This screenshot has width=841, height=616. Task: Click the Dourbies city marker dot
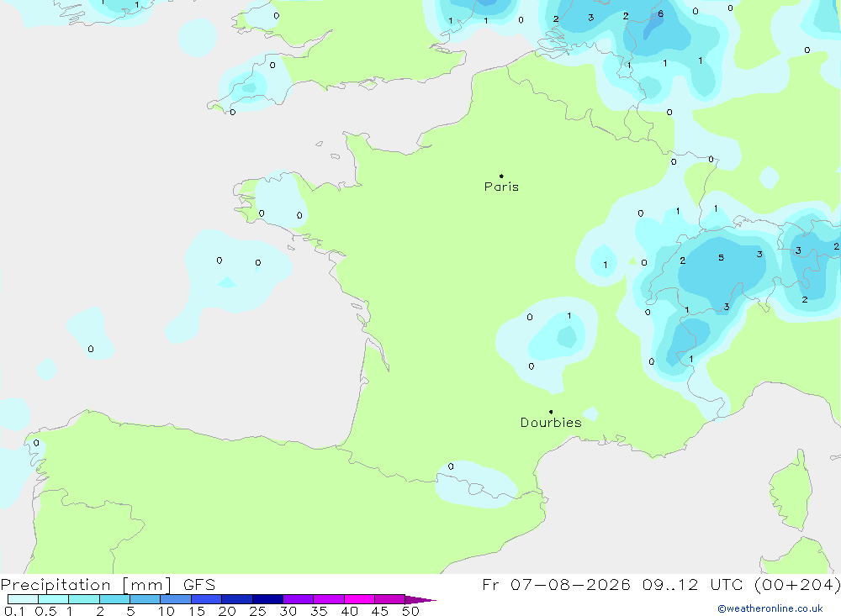(551, 412)
